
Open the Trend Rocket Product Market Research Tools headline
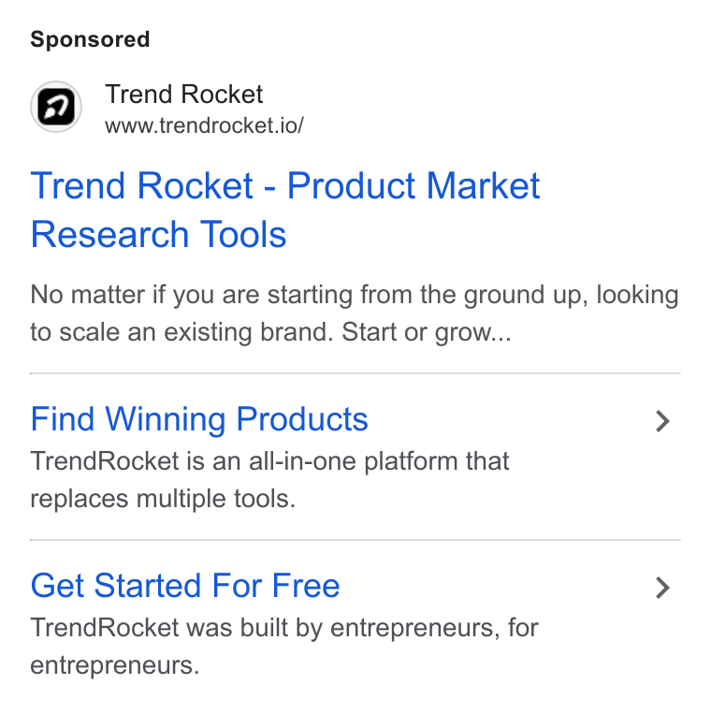point(285,210)
